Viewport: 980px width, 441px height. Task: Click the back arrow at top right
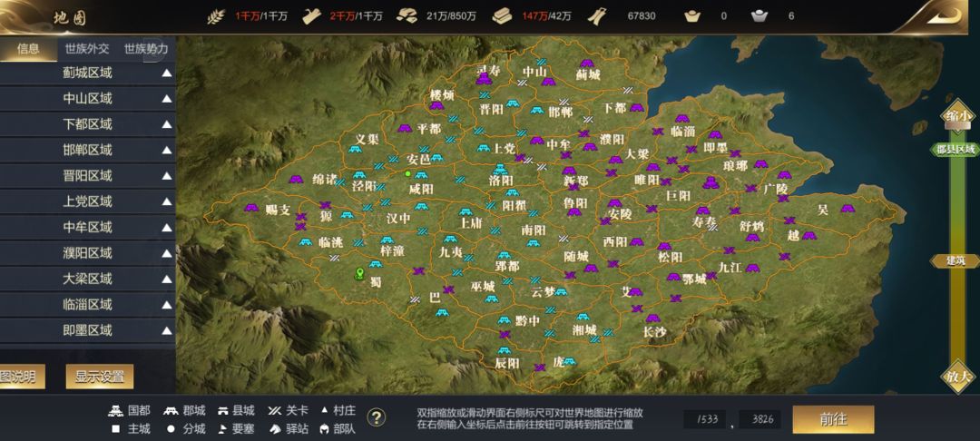point(944,16)
